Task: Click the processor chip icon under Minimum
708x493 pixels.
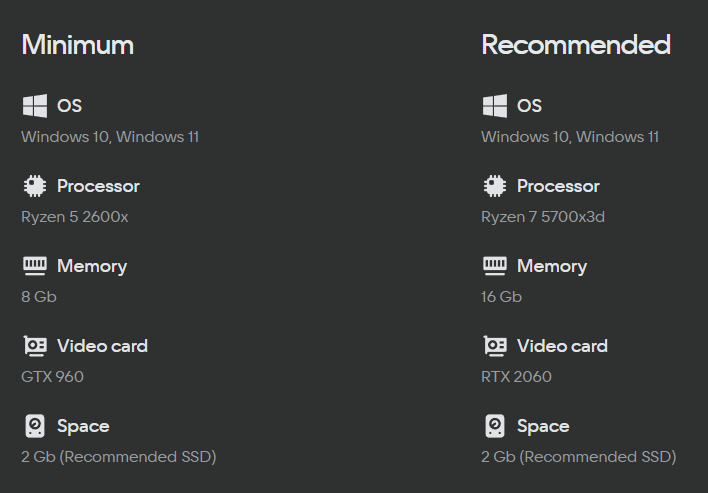Action: click(x=35, y=186)
